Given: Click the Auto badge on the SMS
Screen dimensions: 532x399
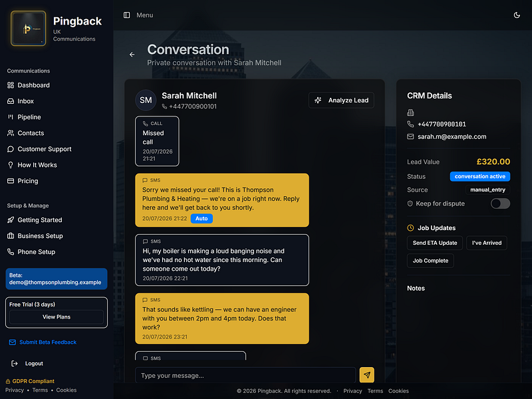Looking at the screenshot, I should coord(201,219).
